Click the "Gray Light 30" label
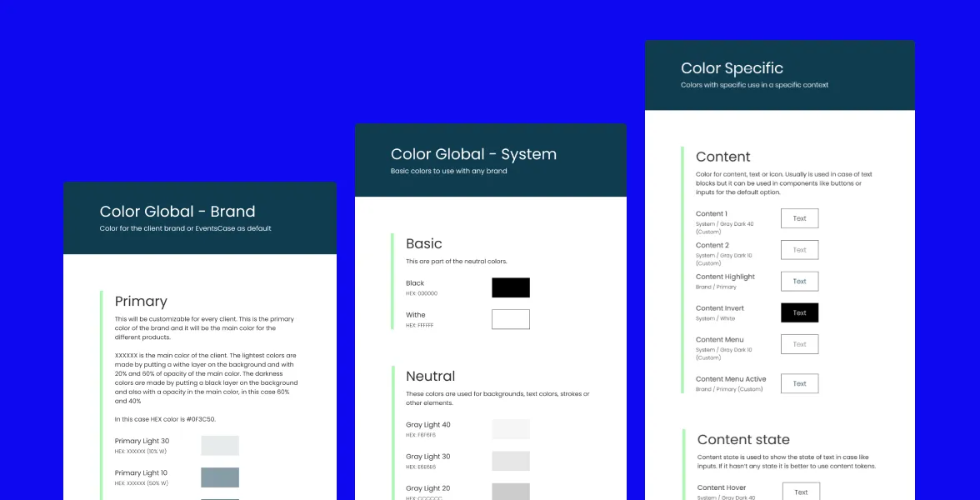The image size is (980, 500). (428, 457)
